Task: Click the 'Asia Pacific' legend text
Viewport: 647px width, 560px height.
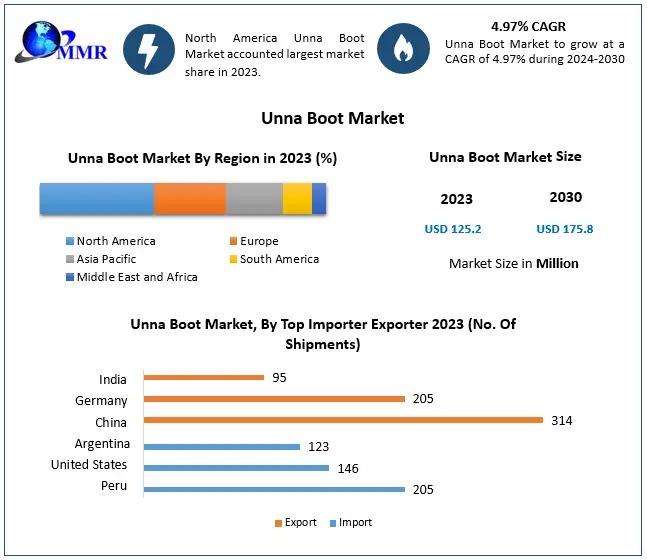Action: coord(106,259)
